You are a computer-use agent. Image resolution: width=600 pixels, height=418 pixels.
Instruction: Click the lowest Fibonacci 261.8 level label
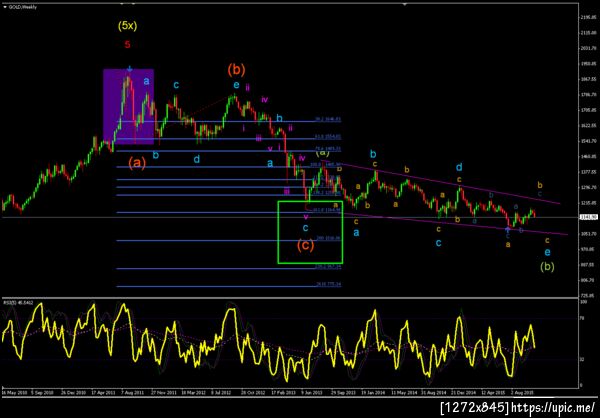tap(328, 284)
